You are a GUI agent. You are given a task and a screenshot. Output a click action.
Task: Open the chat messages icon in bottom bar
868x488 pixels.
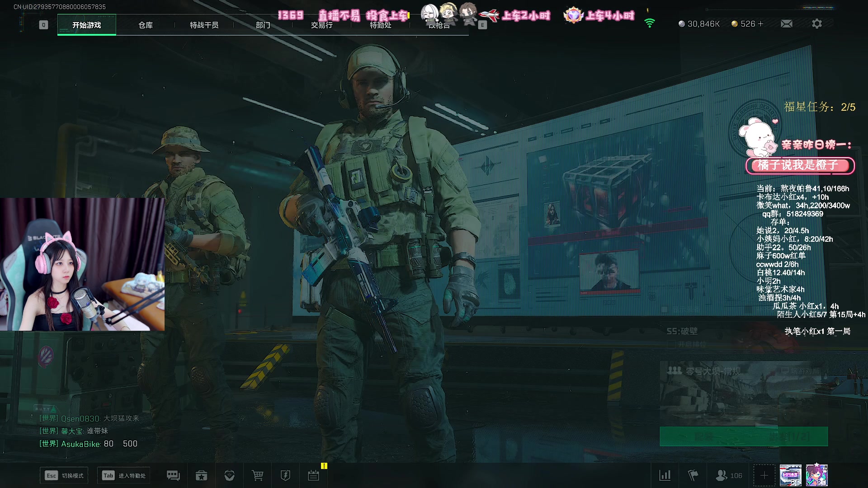(173, 475)
